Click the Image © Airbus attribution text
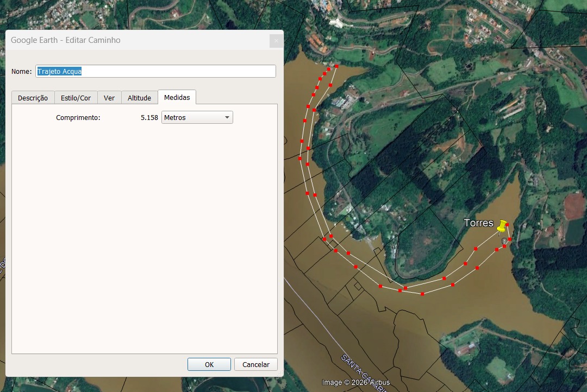Image resolution: width=587 pixels, height=392 pixels. [355, 383]
